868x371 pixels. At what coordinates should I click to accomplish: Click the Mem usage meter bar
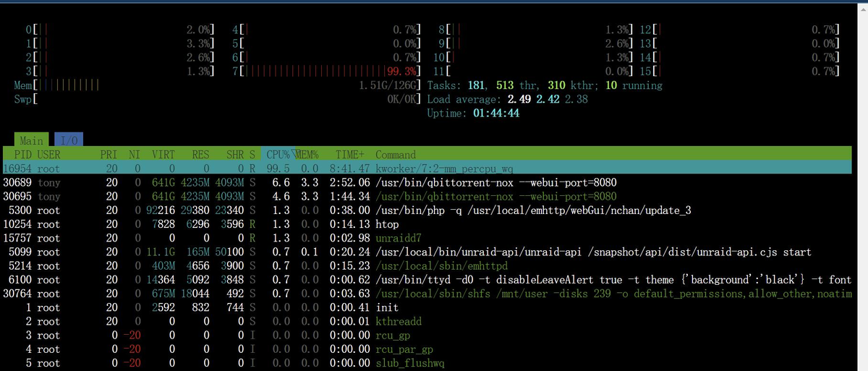click(217, 85)
